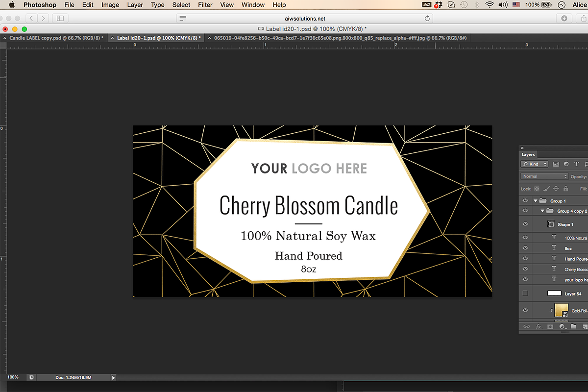The width and height of the screenshot is (588, 392).
Task: Lock transparent pixels in Layers panel
Action: (537, 189)
